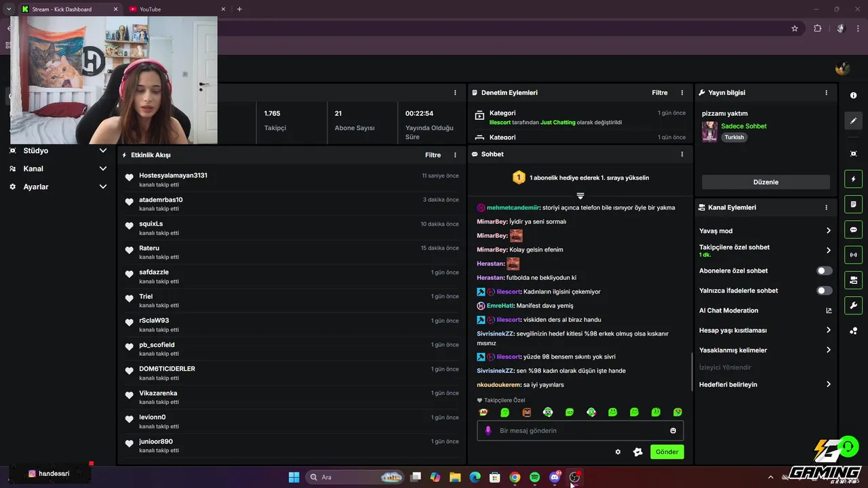Image resolution: width=868 pixels, height=488 pixels.
Task: Click the Windows taskbar search box
Action: click(x=355, y=477)
